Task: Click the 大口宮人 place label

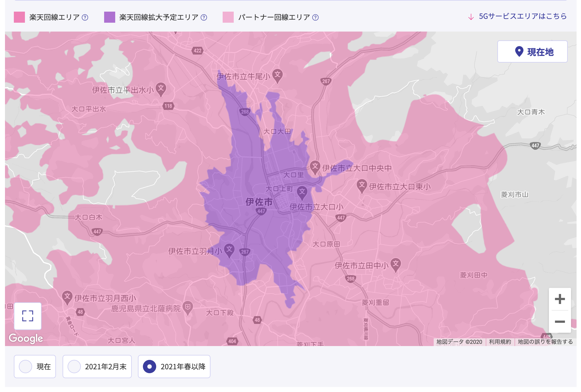Action: [121, 341]
